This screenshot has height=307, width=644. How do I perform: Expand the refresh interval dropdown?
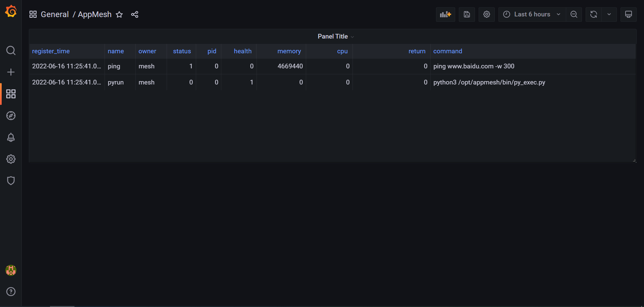(x=609, y=14)
